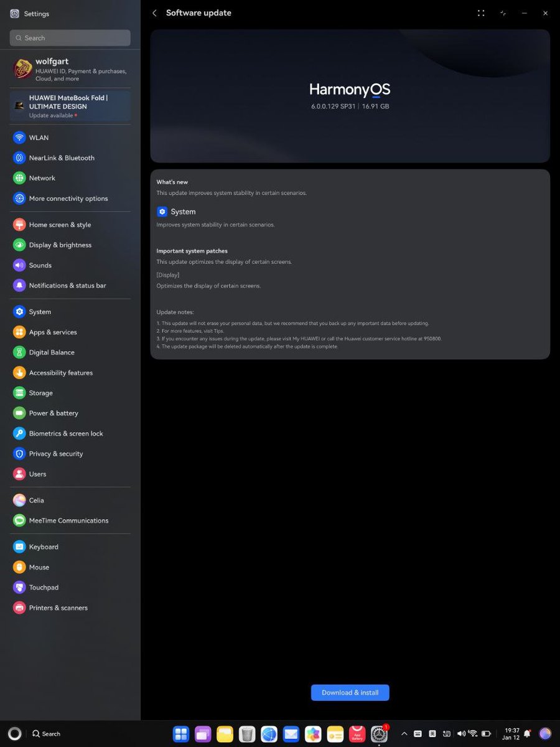The height and width of the screenshot is (747, 560).
Task: Open Printers & scanners icon
Action: (x=19, y=608)
